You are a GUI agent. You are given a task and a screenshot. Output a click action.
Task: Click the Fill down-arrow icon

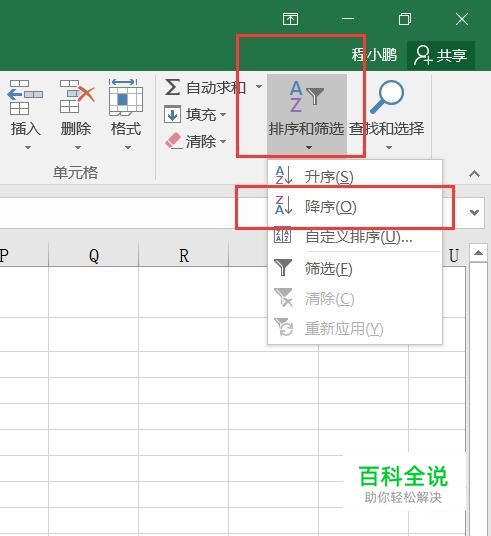tap(172, 115)
